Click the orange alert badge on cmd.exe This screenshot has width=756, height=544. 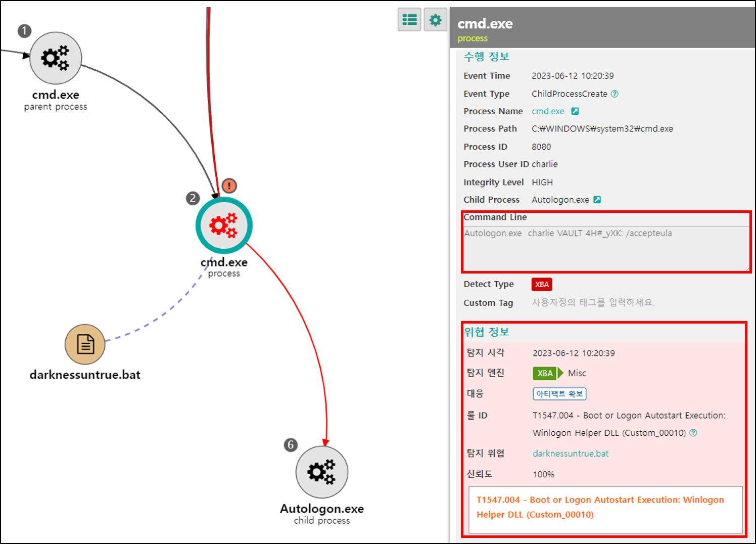229,186
